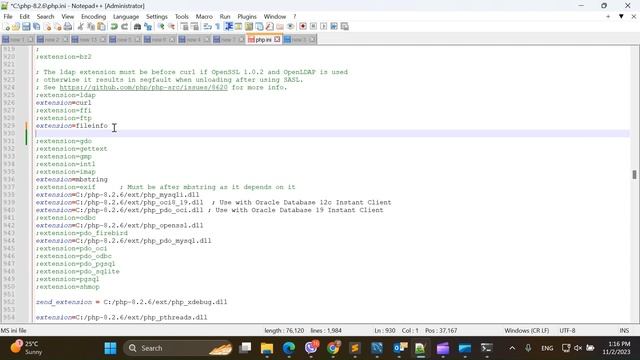Place cursor on zend_extension xdebug line
The width and height of the screenshot is (640, 360).
point(131,302)
